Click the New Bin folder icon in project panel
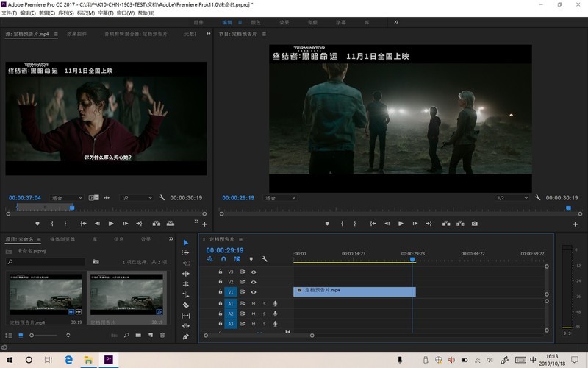 click(137, 336)
